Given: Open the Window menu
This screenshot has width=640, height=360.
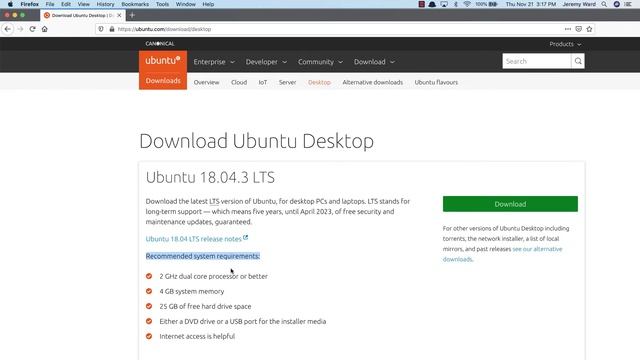Looking at the screenshot, I should pos(185,4).
